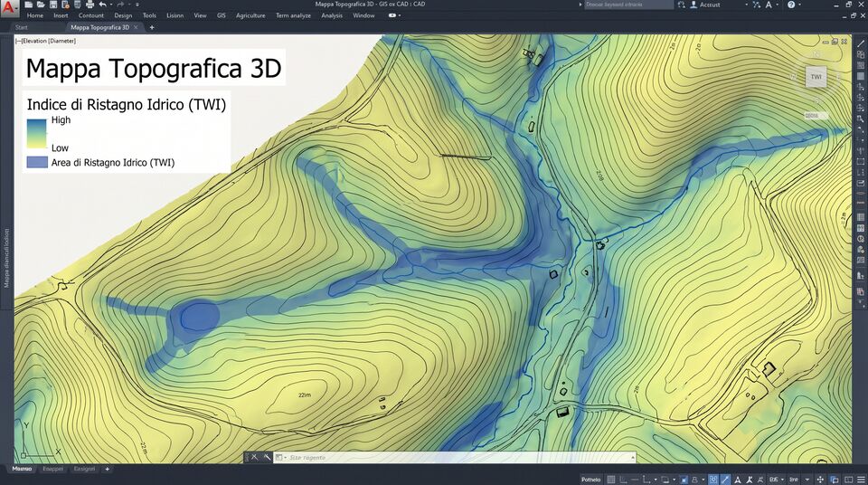Toggle highlighted lineweight display status button
This screenshot has width=868, height=485.
(x=726, y=480)
